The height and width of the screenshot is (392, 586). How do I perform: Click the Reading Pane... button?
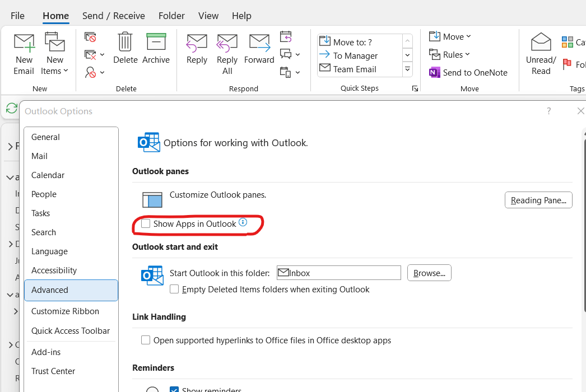538,200
